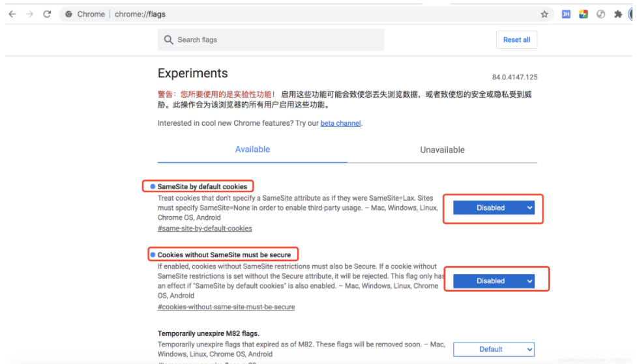The height and width of the screenshot is (364, 637).
Task: Click the Temporarily unexpire M82 flags title
Action: (209, 333)
